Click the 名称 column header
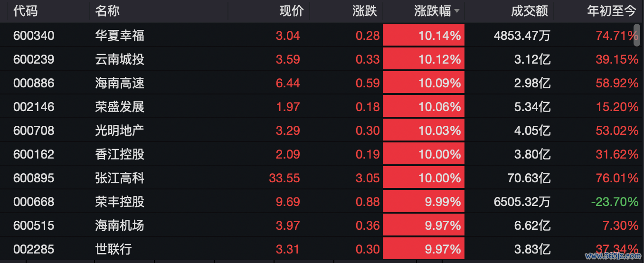Screen dimensions: 644x263 (x=107, y=11)
